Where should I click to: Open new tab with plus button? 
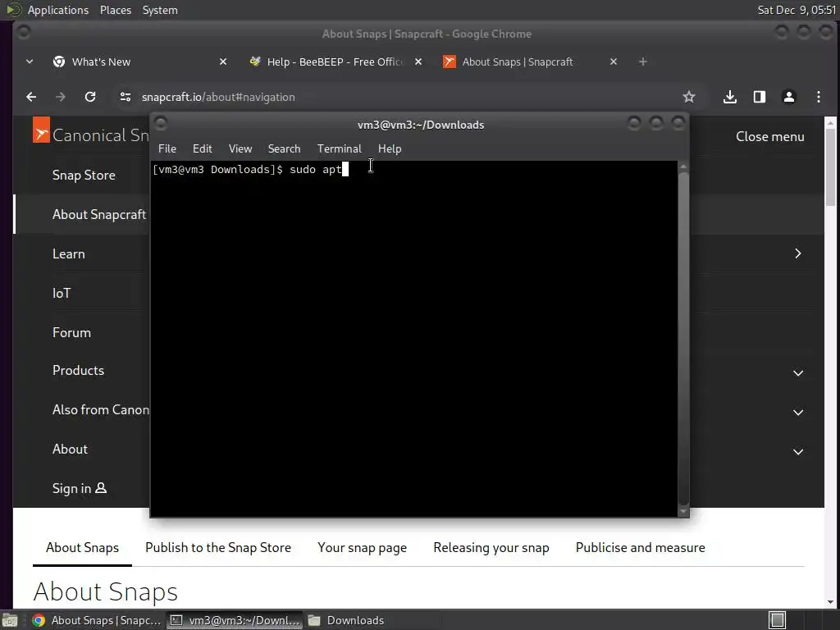coord(643,62)
